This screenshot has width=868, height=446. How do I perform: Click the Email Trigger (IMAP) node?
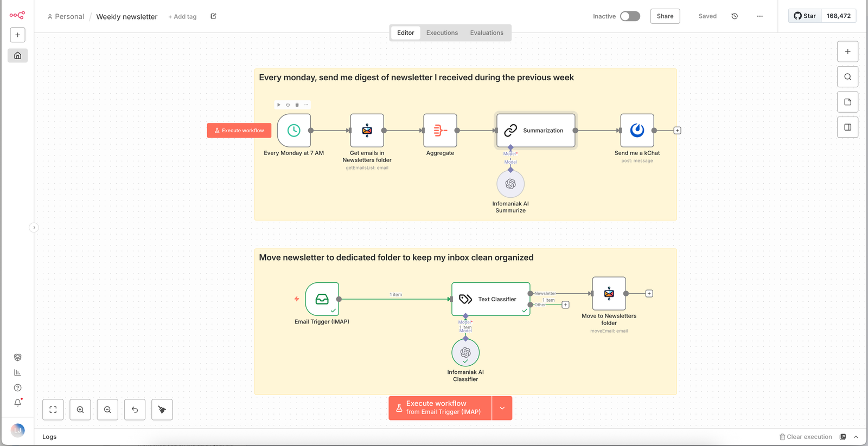(322, 299)
